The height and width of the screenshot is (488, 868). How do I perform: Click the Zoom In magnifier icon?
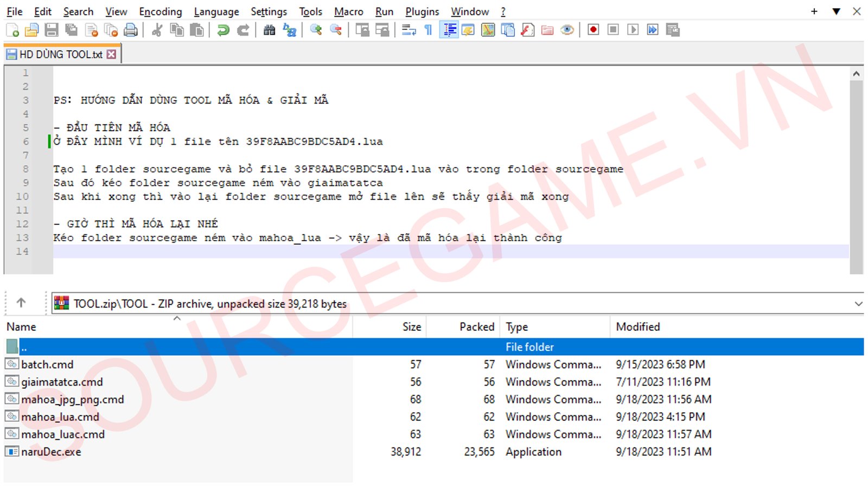click(316, 30)
